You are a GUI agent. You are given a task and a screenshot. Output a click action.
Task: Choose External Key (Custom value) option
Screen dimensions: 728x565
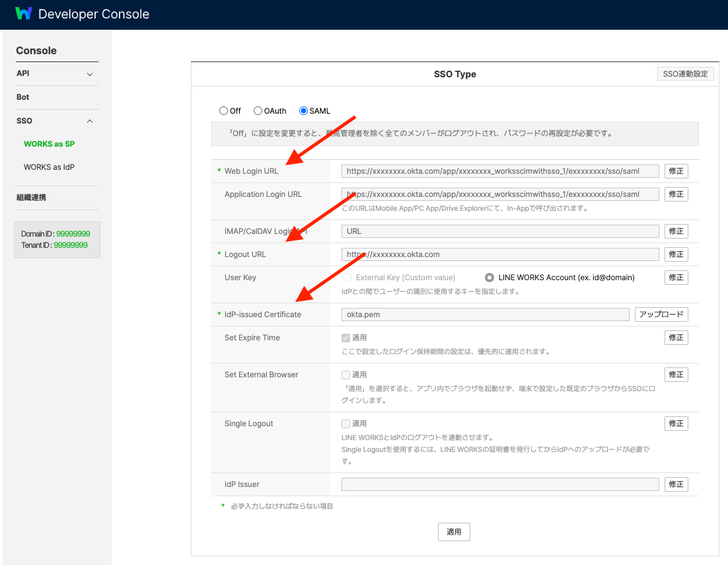coord(347,278)
